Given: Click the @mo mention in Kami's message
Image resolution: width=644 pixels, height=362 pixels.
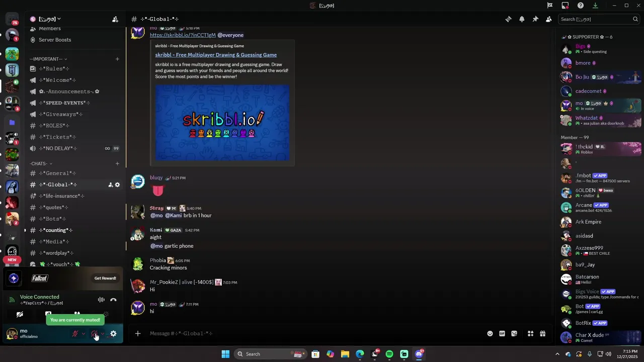Looking at the screenshot, I should point(156,246).
